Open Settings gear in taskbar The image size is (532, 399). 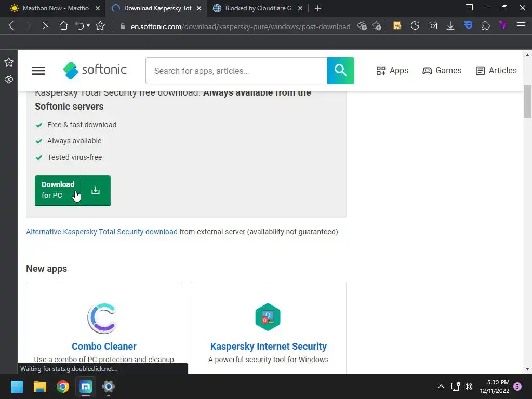[109, 387]
